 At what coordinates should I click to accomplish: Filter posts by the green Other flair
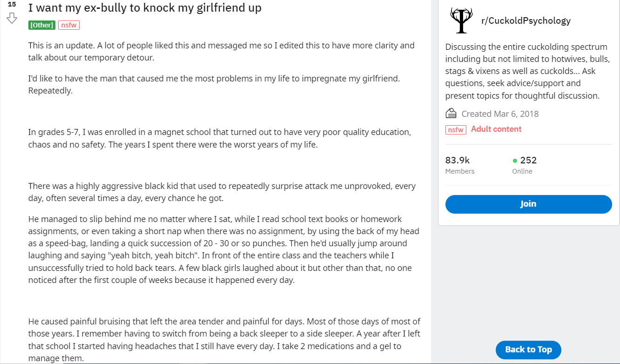coord(42,25)
